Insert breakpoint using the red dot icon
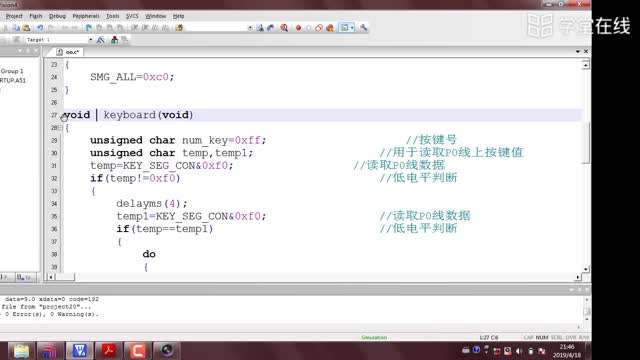This screenshot has width=640, height=360. pos(298,28)
